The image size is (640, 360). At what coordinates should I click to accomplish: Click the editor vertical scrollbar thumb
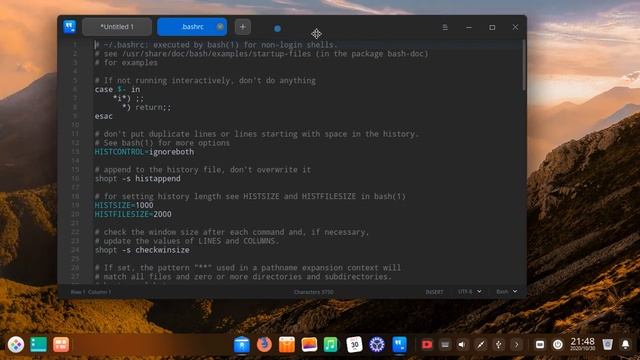(x=524, y=64)
